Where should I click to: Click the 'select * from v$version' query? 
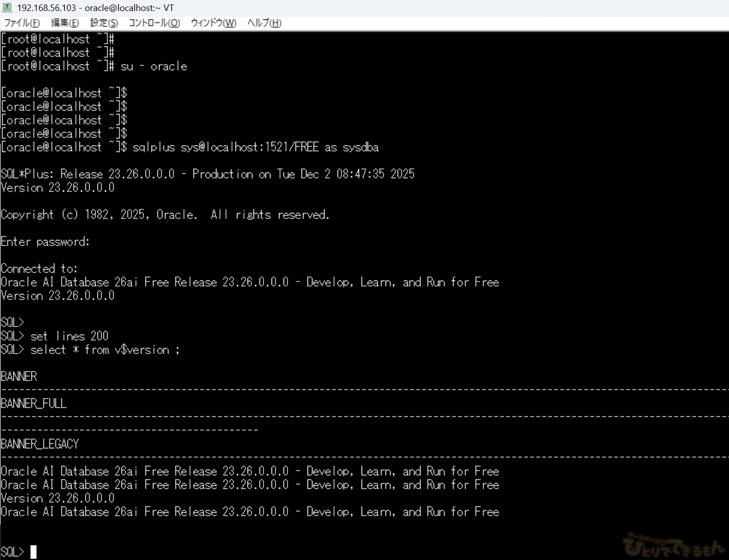[104, 350]
